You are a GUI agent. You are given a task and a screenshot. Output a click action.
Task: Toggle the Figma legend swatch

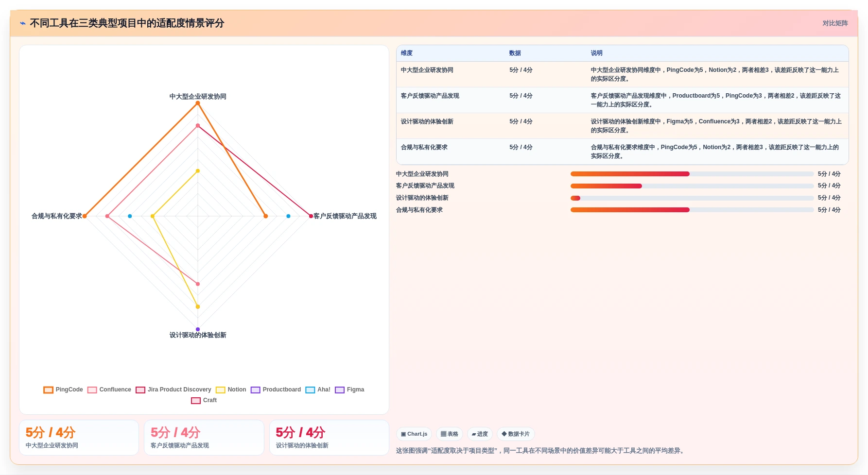(x=339, y=390)
